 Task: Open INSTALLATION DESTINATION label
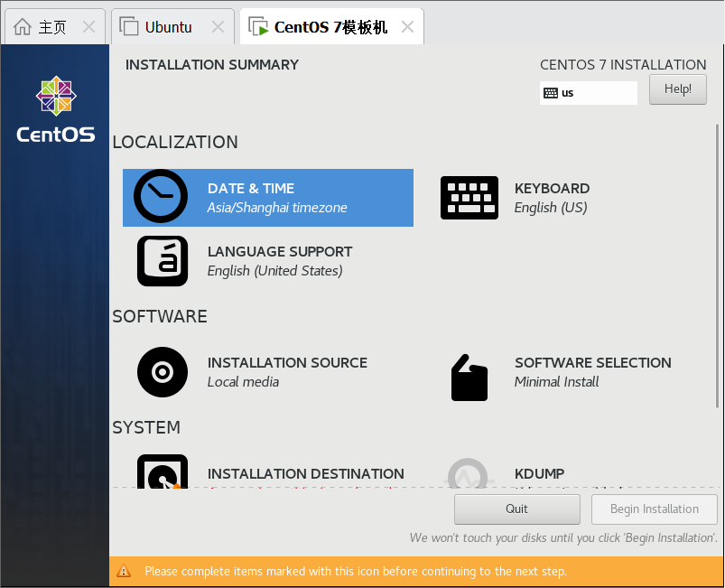coord(306,473)
